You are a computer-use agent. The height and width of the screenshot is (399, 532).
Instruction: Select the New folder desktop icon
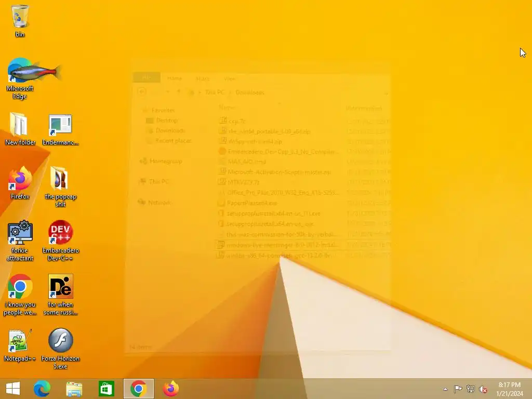(20, 129)
